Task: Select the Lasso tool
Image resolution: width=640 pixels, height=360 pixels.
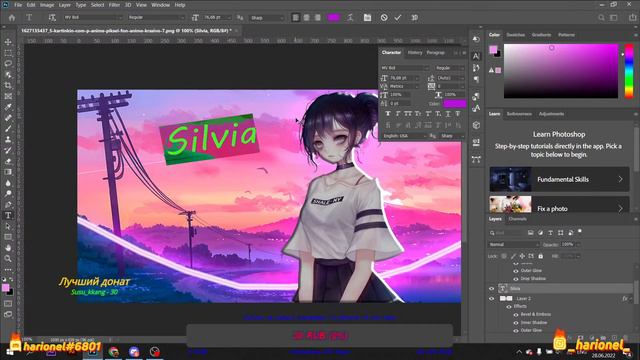Action: click(x=8, y=64)
